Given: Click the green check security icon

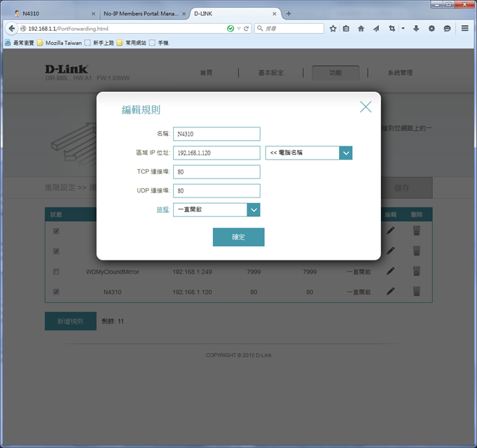Looking at the screenshot, I should (230, 29).
